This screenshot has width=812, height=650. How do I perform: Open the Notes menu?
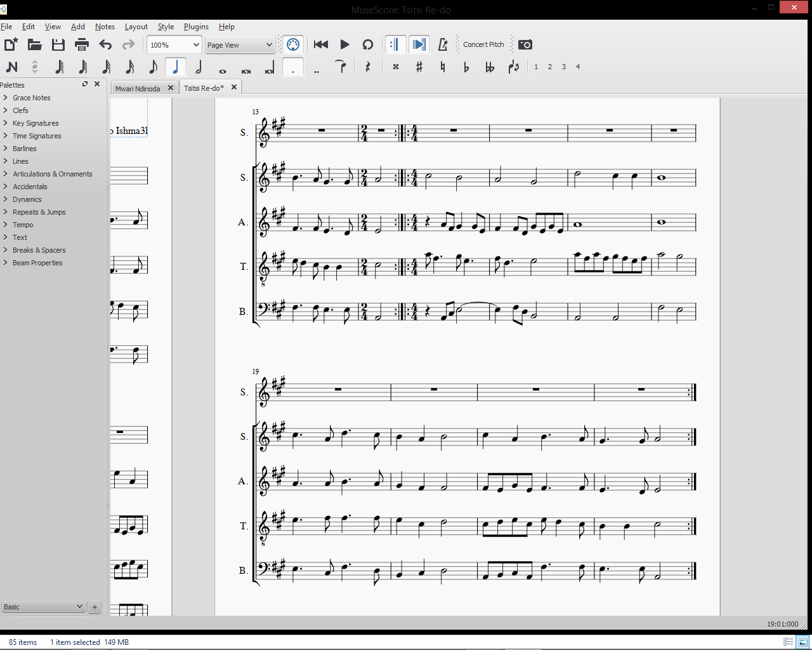(x=105, y=27)
